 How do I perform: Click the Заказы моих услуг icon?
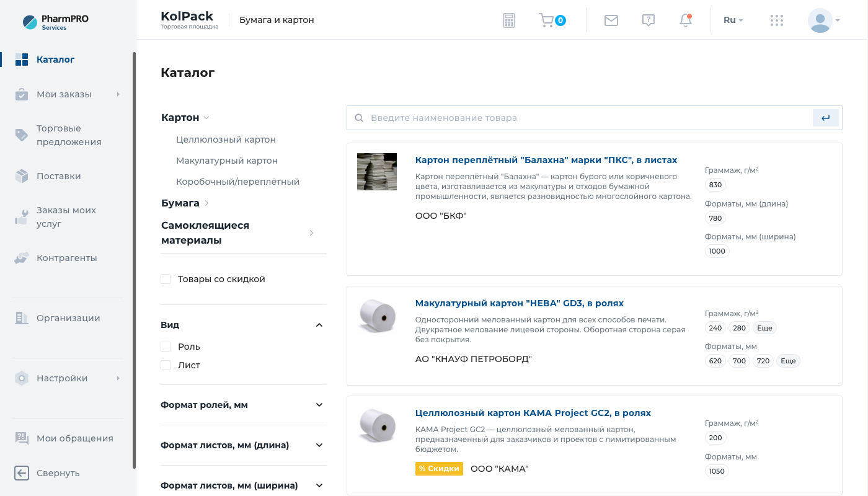[22, 217]
